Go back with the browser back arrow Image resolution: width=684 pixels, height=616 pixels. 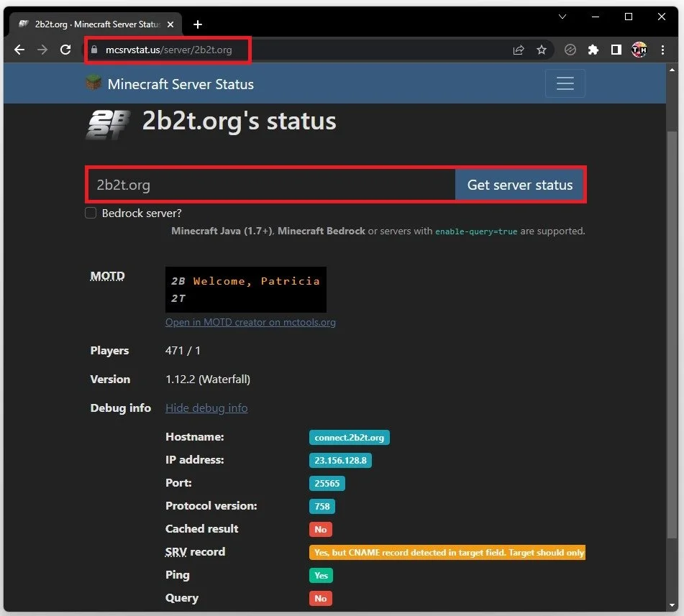(x=19, y=50)
